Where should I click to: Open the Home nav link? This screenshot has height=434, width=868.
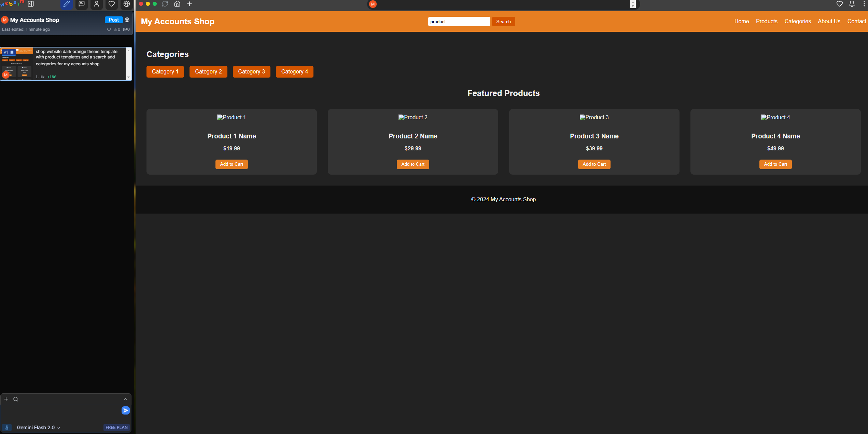pyautogui.click(x=742, y=21)
